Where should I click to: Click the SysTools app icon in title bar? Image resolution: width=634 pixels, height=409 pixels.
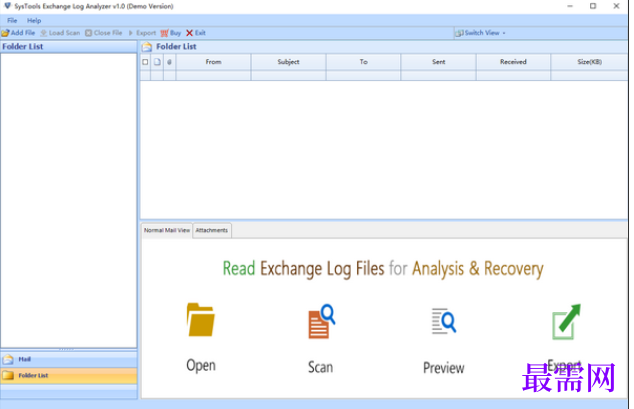7,6
